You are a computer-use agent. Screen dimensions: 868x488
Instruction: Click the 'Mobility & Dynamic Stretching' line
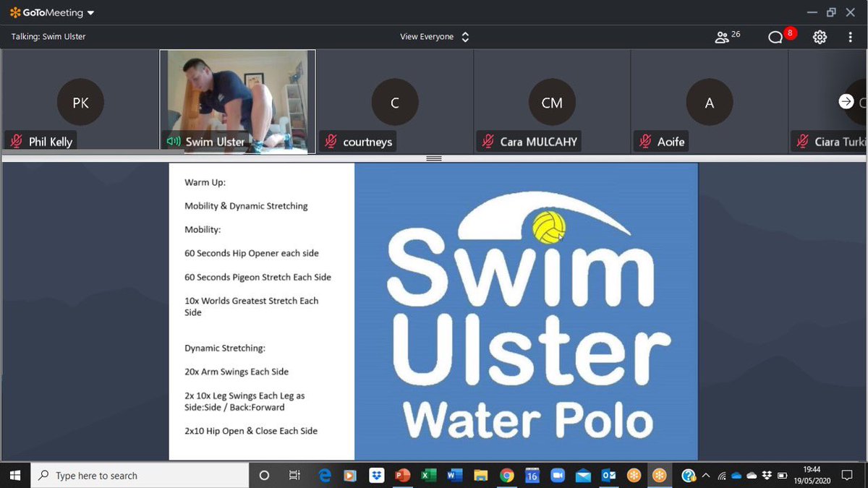click(x=246, y=206)
